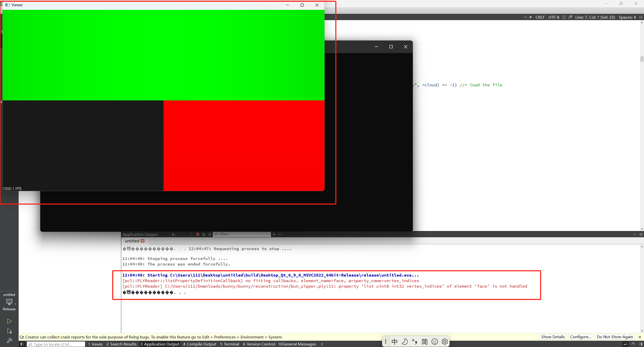The image size is (644, 347).
Task: Click Configure... for crash reporting
Action: click(x=581, y=337)
